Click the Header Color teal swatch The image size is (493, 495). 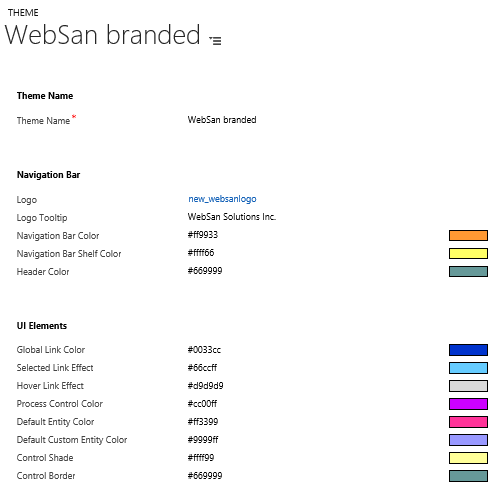468,271
